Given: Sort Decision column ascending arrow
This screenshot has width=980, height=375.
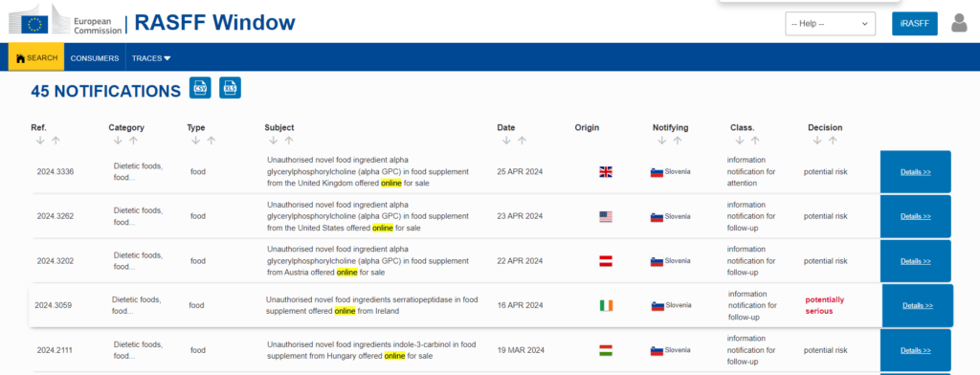Looking at the screenshot, I should (833, 141).
